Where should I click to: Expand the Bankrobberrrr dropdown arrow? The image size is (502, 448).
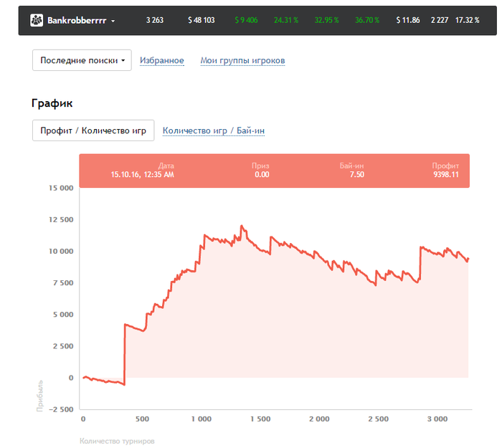(x=113, y=21)
